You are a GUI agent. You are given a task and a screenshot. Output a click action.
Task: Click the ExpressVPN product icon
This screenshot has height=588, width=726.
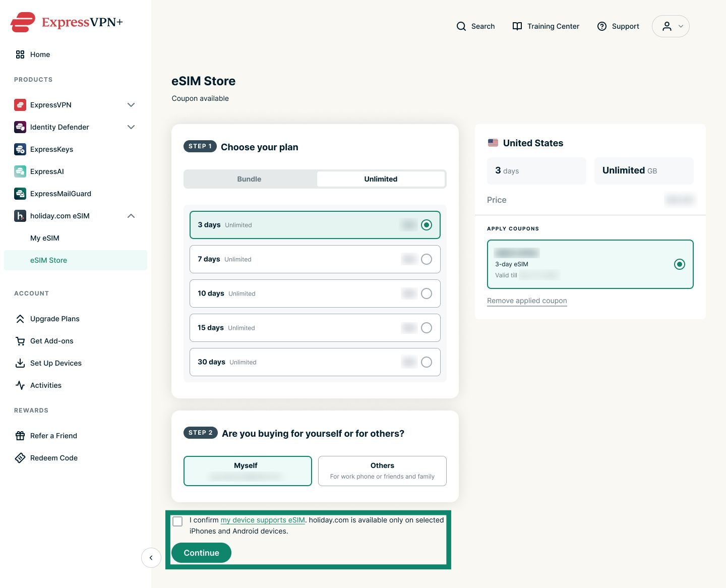20,105
